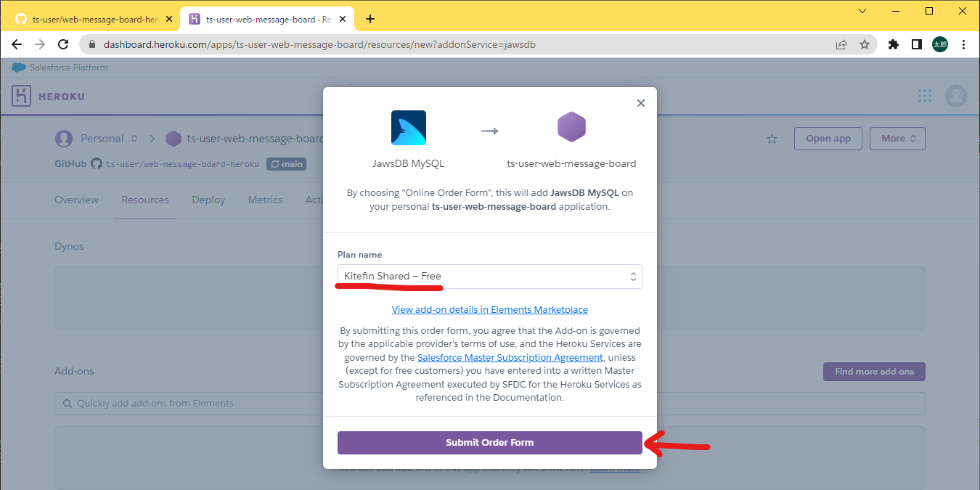Click the Heroku logo in header
This screenshot has height=490, width=980.
[x=48, y=96]
